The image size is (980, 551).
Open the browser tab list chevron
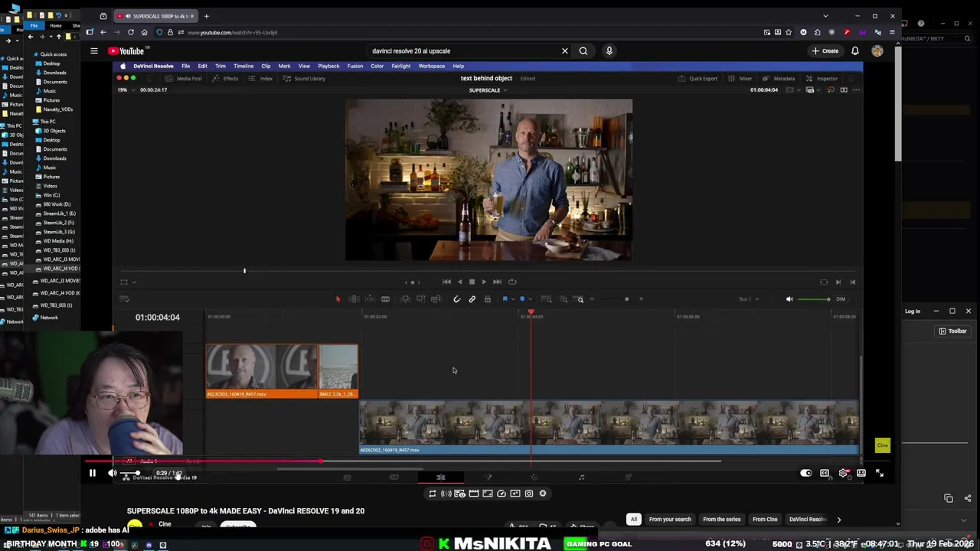[825, 16]
